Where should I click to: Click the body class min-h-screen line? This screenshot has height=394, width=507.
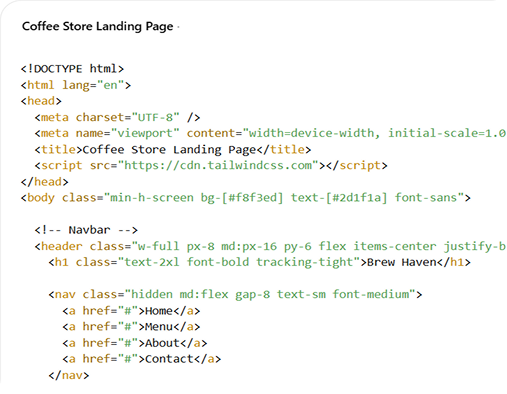pyautogui.click(x=246, y=198)
